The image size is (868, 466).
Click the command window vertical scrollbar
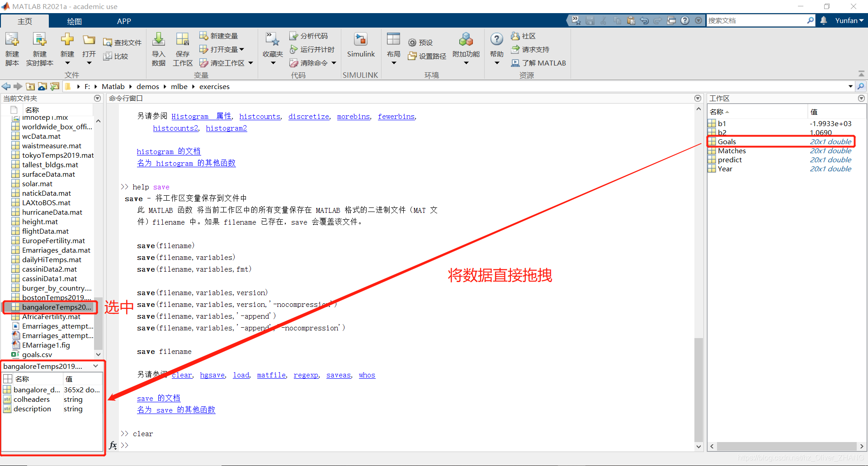698,390
